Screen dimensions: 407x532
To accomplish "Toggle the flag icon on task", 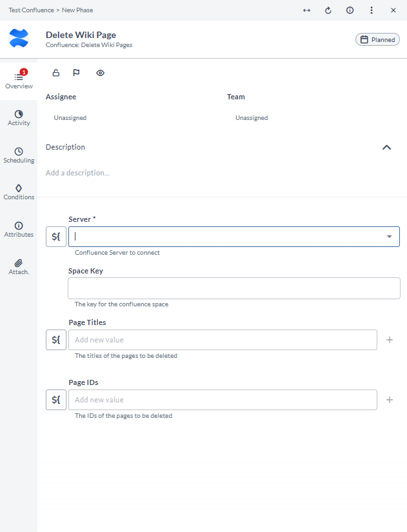I will [76, 73].
